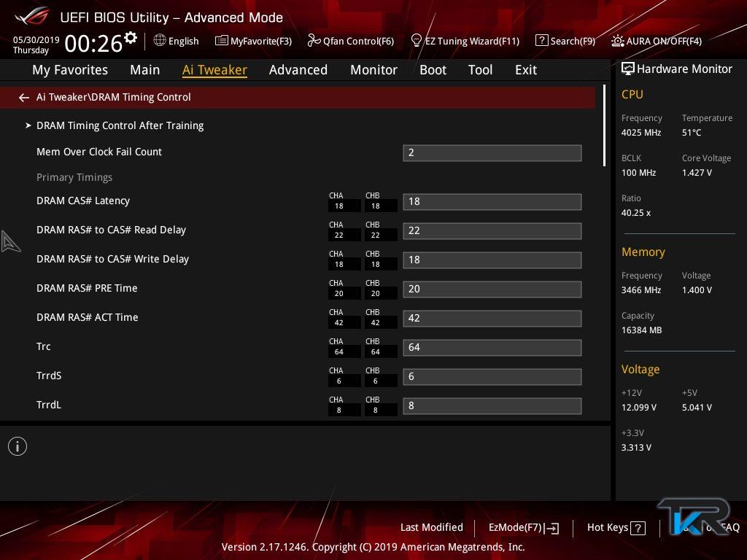Open MyFavorite list icon
This screenshot has width=747, height=560.
point(222,41)
